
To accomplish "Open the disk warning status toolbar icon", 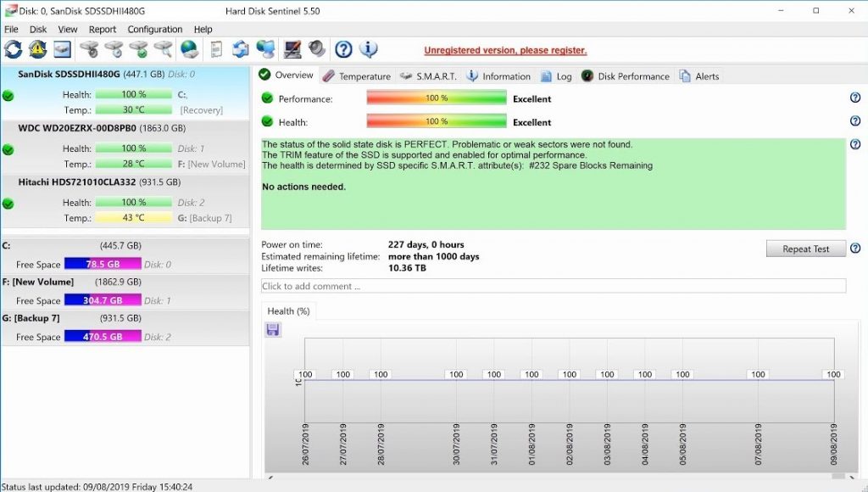I will pyautogui.click(x=36, y=49).
